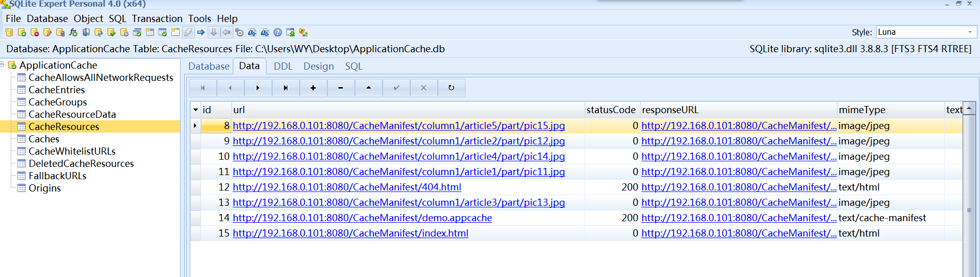Open the Transaction menu
The width and height of the screenshot is (980, 277).
157,18
